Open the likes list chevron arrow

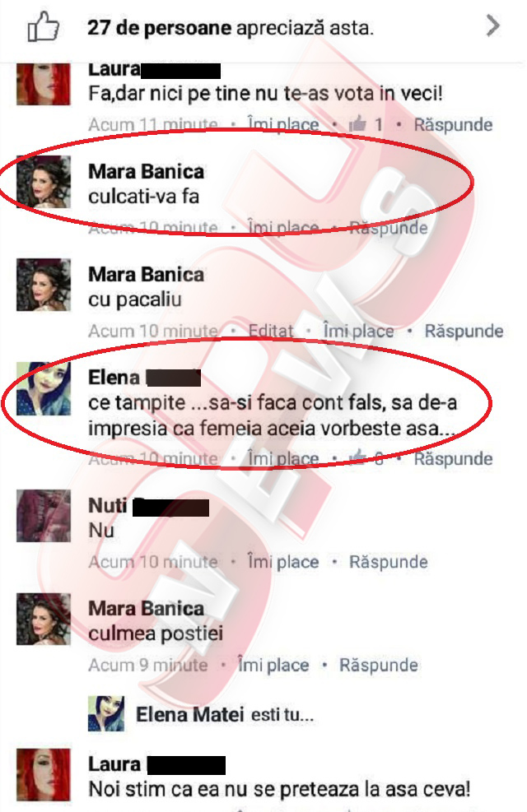[493, 26]
